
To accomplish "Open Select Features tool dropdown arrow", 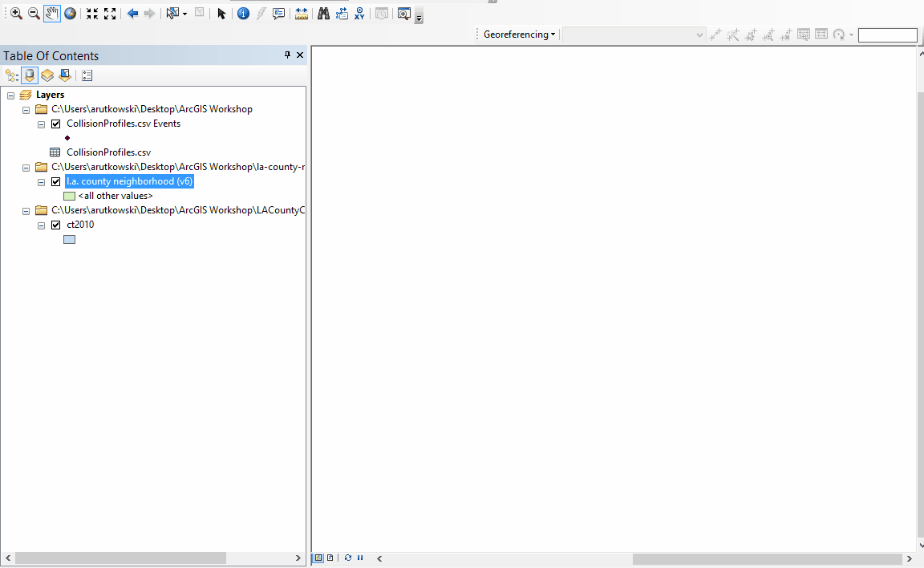I will (x=185, y=14).
